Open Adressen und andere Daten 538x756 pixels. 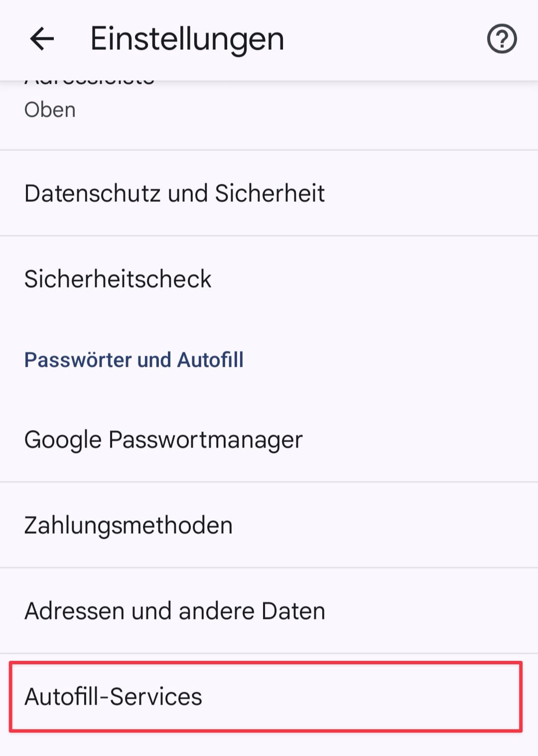point(269,611)
